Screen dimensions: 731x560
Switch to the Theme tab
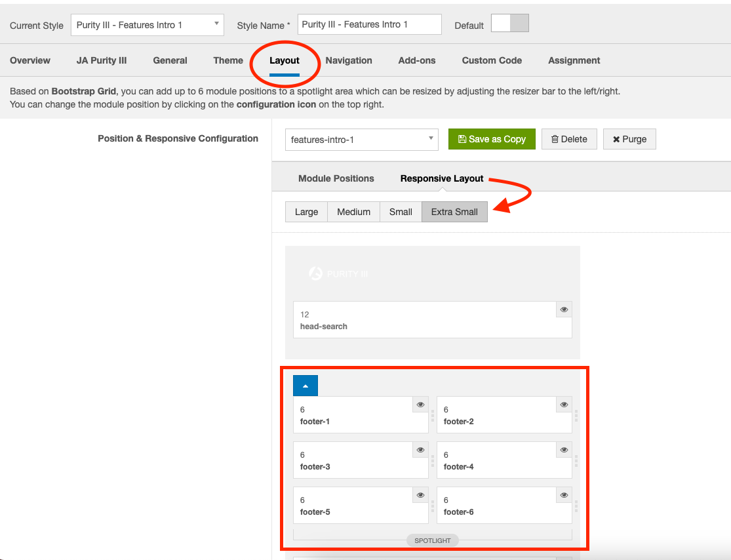pyautogui.click(x=228, y=60)
